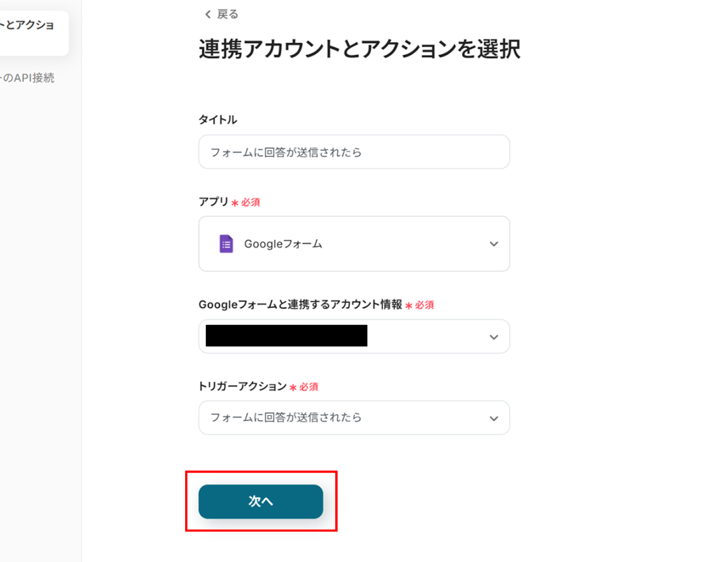Select the Googleフォーム app name text
This screenshot has width=728, height=562.
click(283, 244)
